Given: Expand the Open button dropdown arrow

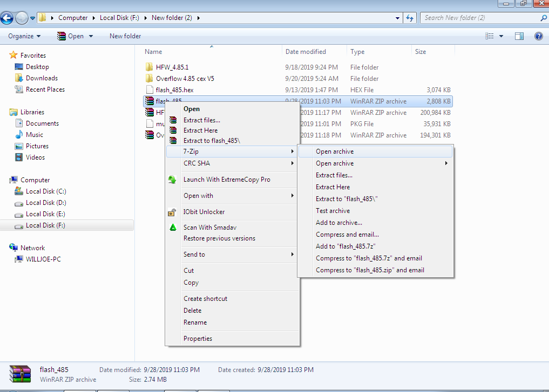Looking at the screenshot, I should [x=91, y=36].
